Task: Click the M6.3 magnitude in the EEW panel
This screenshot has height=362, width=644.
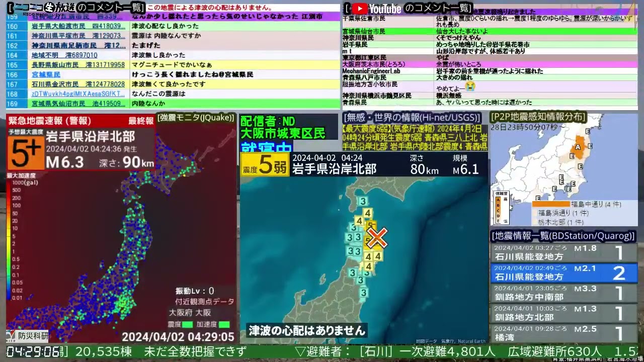Action: pos(64,162)
